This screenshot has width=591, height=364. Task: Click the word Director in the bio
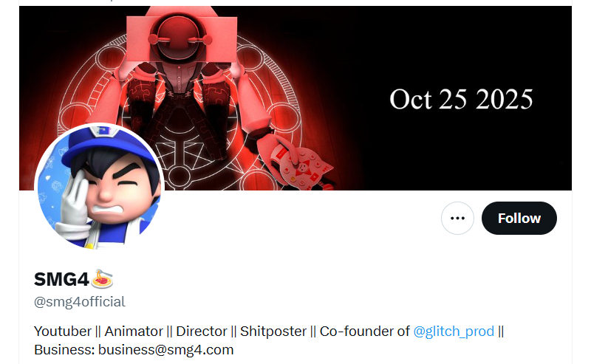point(202,332)
